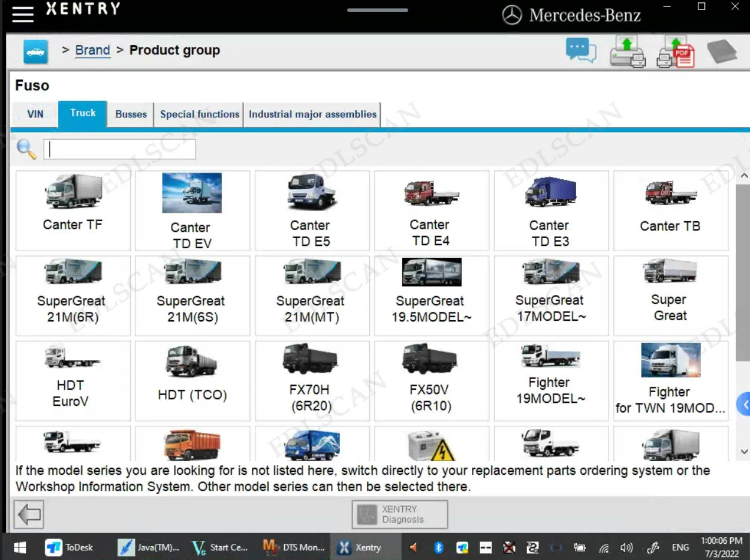Open the chat feedback icon
The image size is (750, 560).
pos(580,50)
